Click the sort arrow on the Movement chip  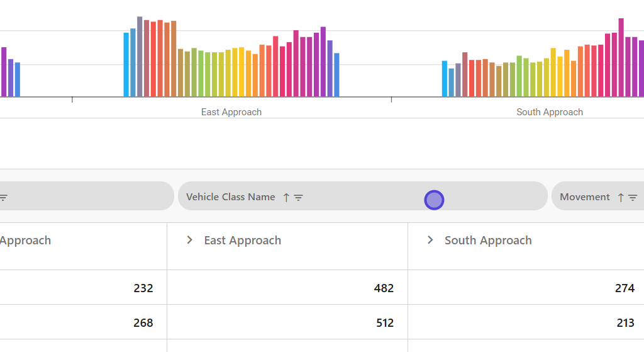[x=621, y=198]
